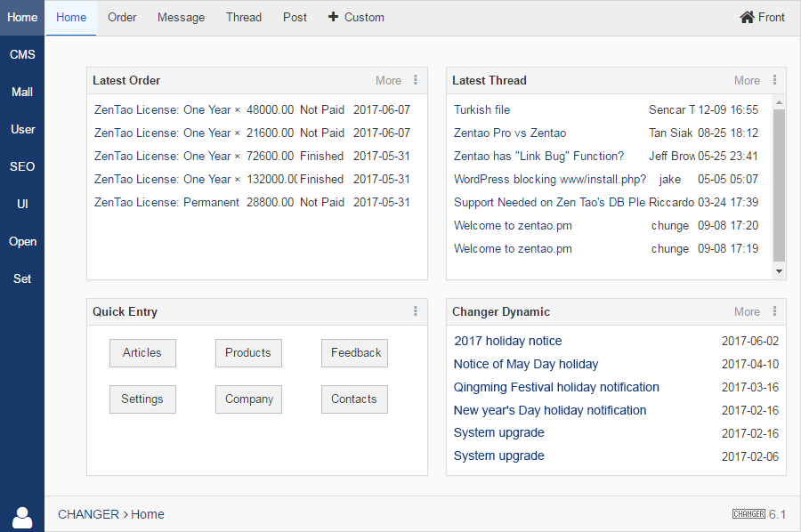Click the CHANGER logo badge in footer

748,513
